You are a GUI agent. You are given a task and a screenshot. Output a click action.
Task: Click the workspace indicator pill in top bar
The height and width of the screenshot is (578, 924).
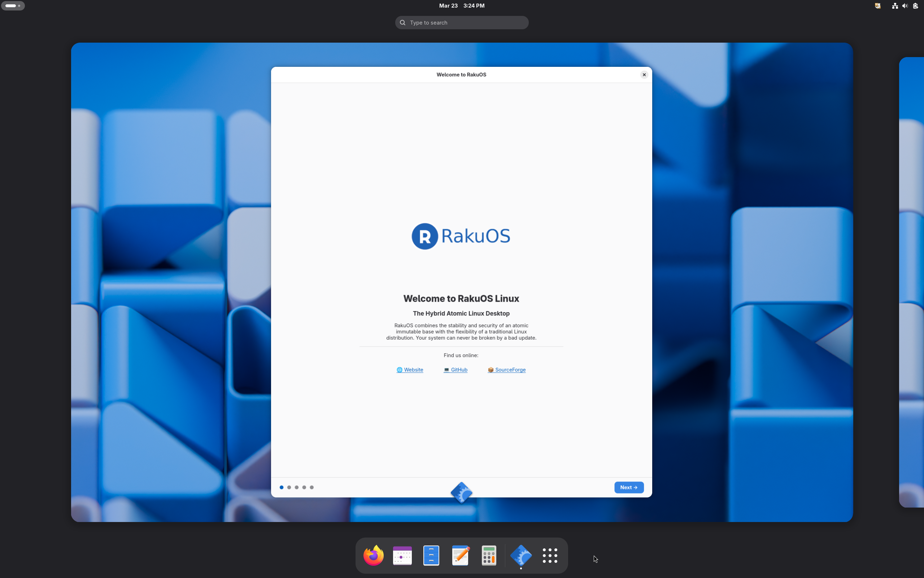[x=13, y=6]
